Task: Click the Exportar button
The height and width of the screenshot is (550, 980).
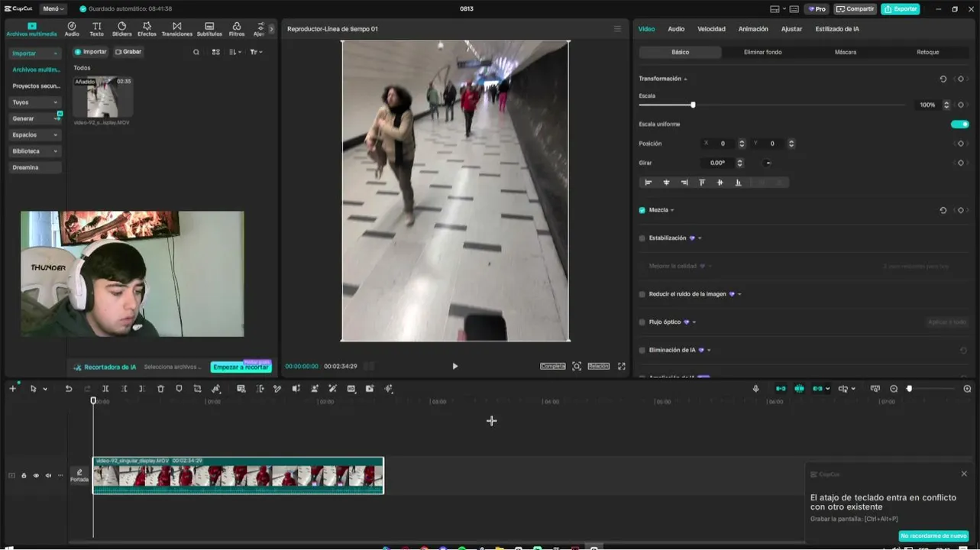Action: pyautogui.click(x=900, y=9)
